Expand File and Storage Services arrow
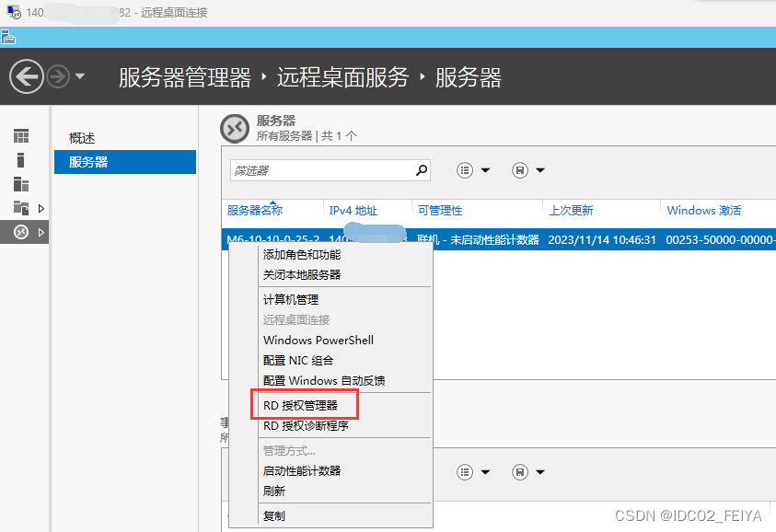 (x=41, y=208)
